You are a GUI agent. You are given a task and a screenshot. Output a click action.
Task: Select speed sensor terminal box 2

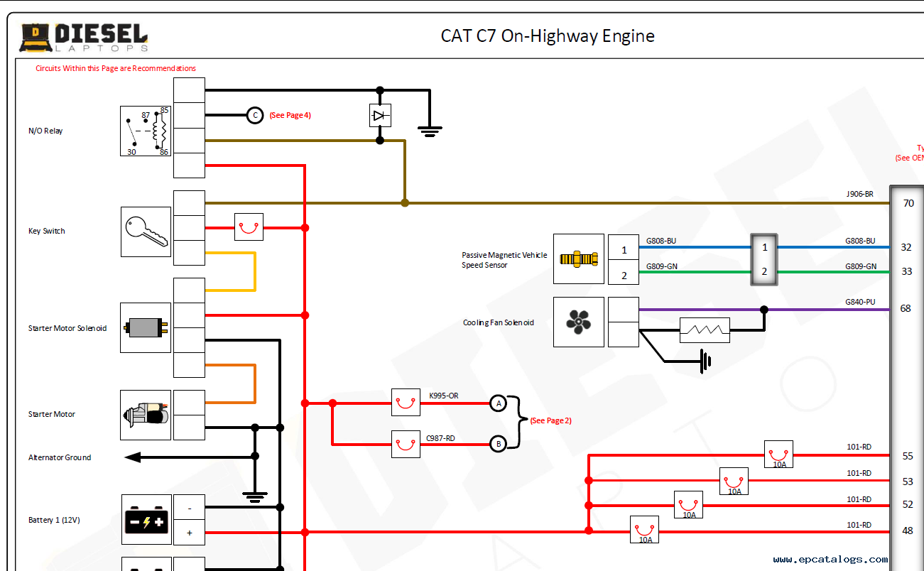point(624,273)
